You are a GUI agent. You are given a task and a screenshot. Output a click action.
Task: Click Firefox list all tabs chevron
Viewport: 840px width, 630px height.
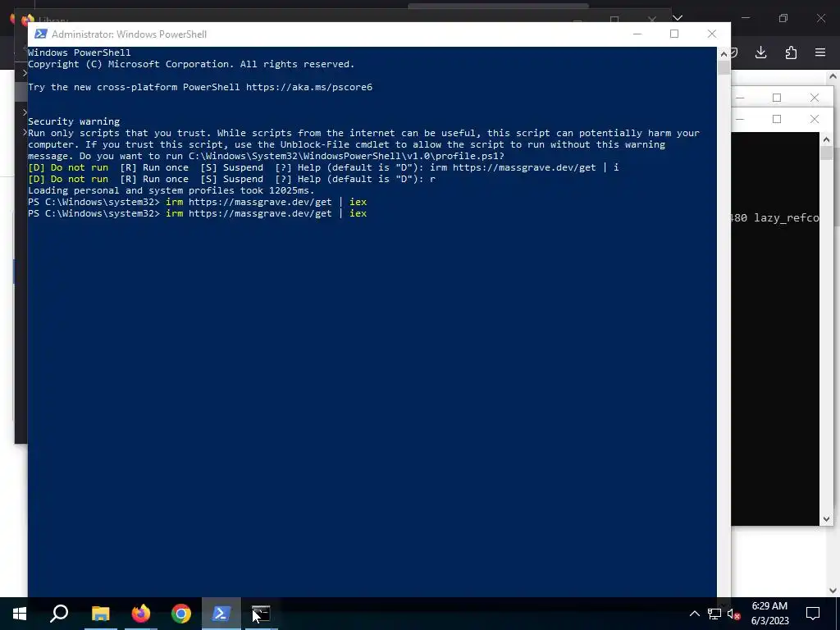click(678, 18)
